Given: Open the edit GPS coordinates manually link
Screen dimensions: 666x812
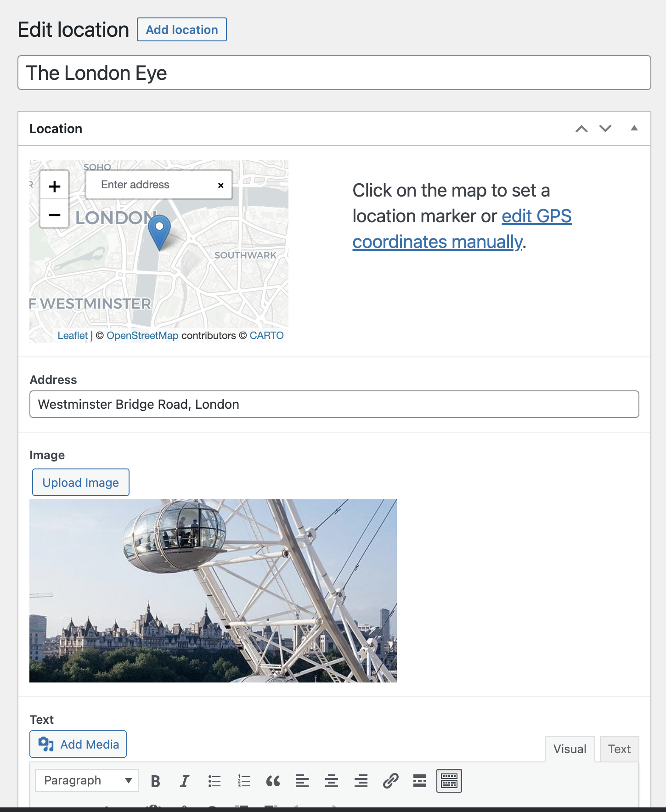Looking at the screenshot, I should tap(462, 229).
